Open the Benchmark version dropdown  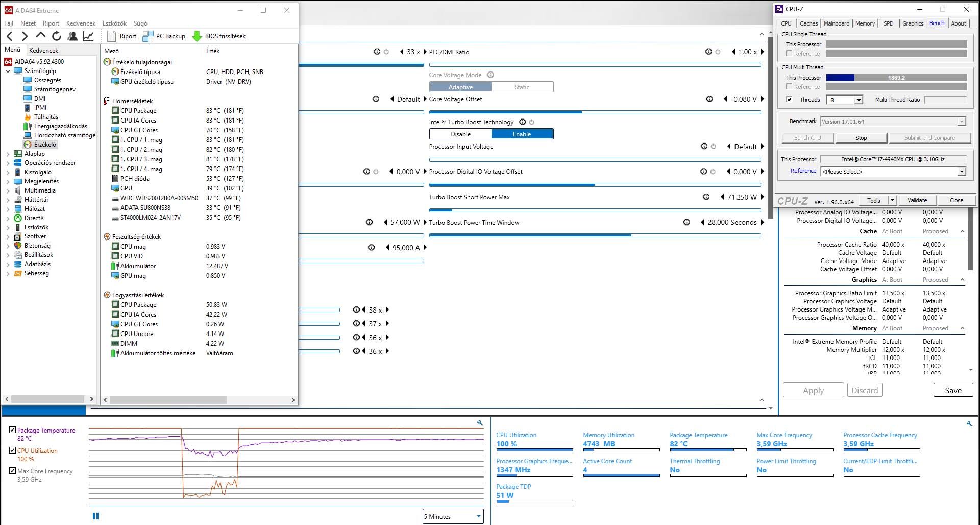962,122
